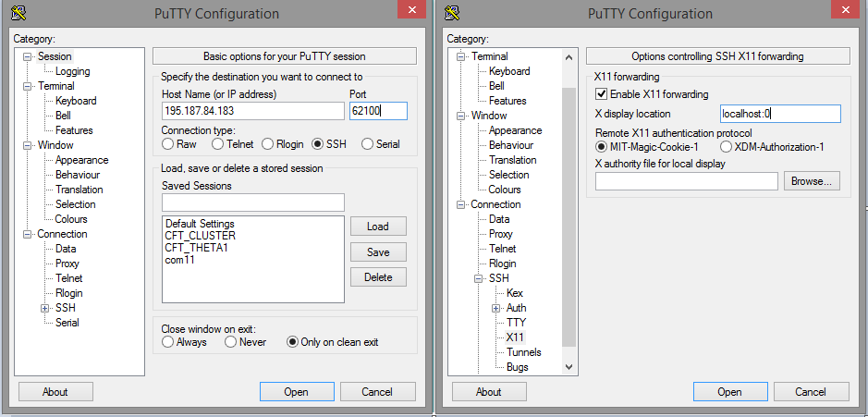This screenshot has width=868, height=417.
Task: Open Bell category in left window
Action: 63,116
